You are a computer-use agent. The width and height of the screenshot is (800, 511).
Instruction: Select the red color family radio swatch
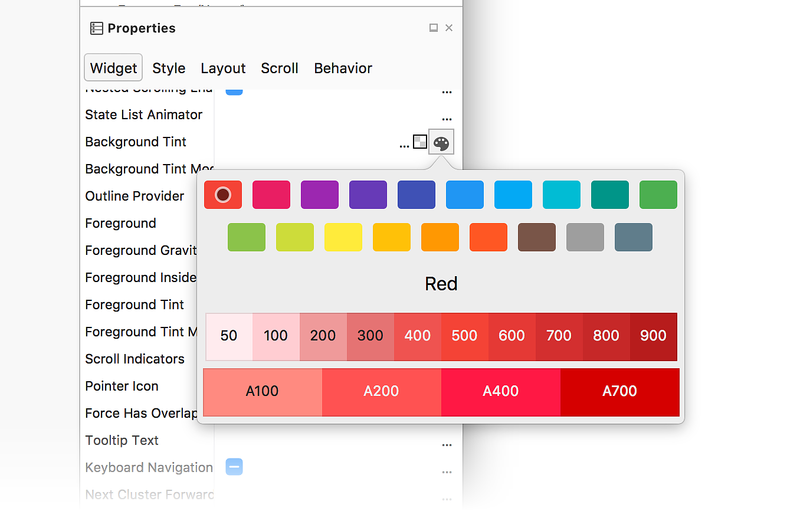pyautogui.click(x=223, y=195)
